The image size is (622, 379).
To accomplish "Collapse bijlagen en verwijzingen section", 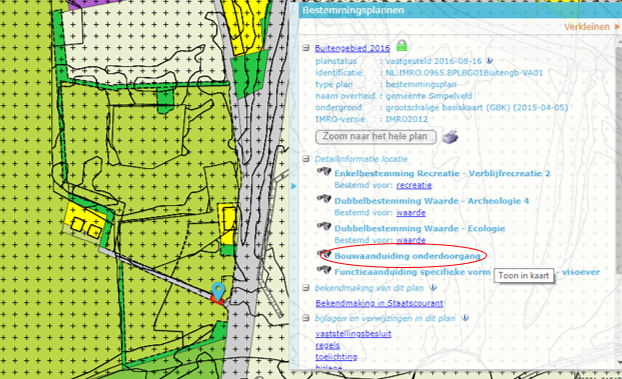I will 305,318.
